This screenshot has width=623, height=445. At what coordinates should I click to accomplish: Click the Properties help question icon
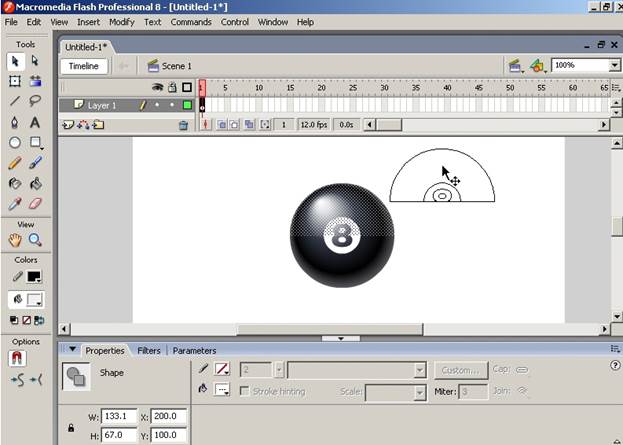[615, 365]
